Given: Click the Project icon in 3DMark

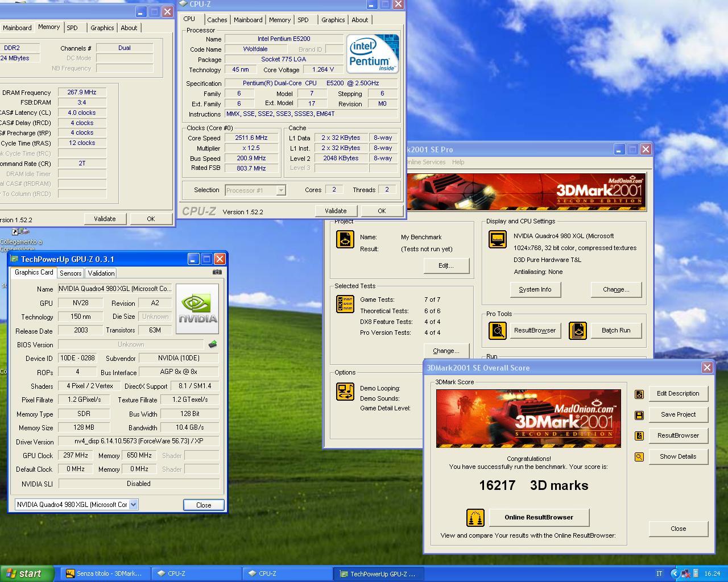Looking at the screenshot, I should coord(345,239).
